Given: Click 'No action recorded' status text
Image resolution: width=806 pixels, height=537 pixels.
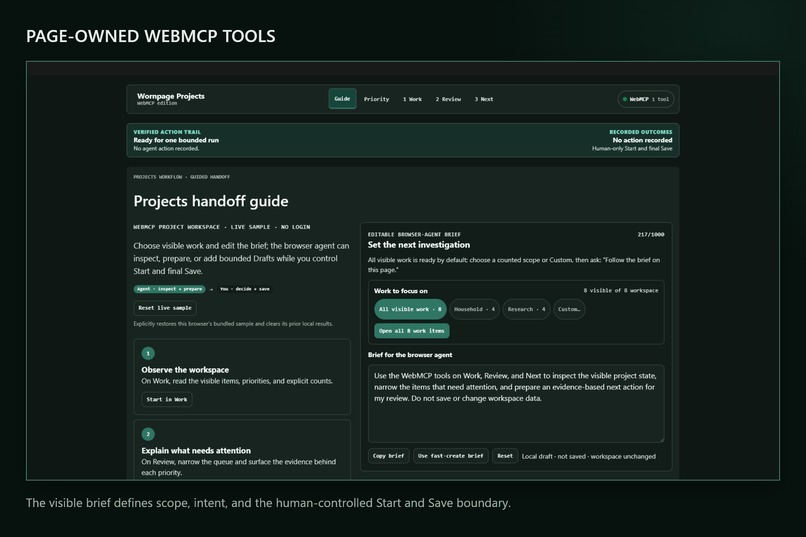Looking at the screenshot, I should coord(642,140).
